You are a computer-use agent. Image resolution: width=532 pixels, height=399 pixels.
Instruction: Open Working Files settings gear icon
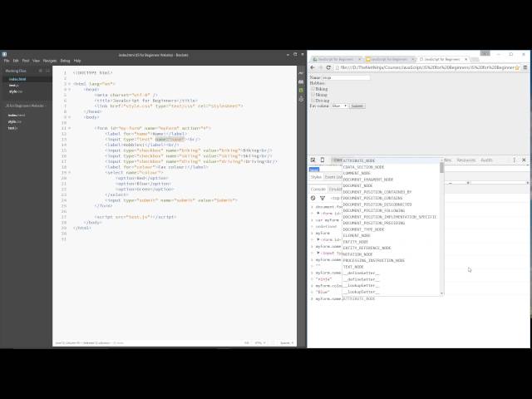(41, 71)
